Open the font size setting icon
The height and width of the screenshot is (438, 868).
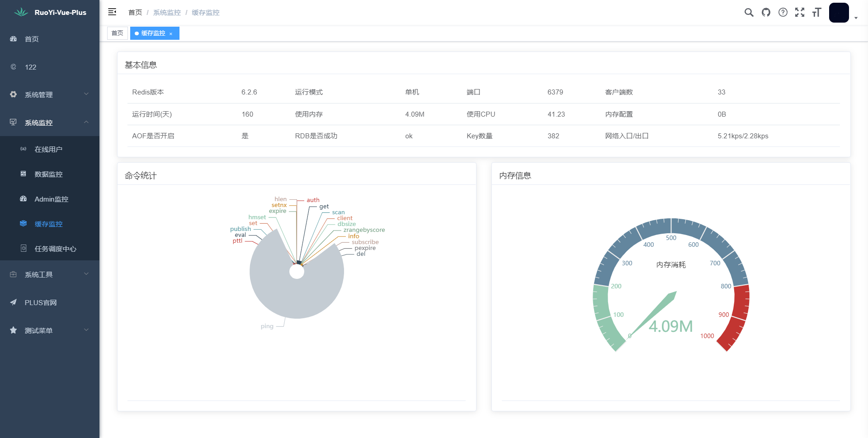click(816, 13)
